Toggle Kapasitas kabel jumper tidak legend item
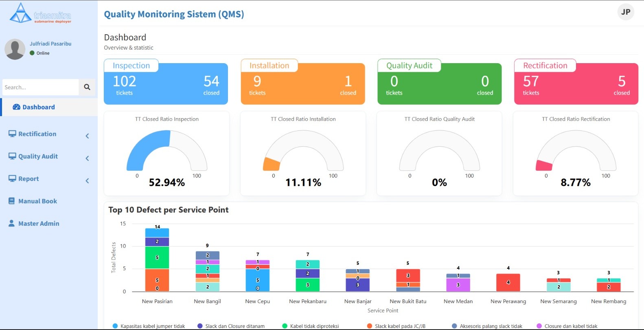644x330 pixels. (x=149, y=326)
